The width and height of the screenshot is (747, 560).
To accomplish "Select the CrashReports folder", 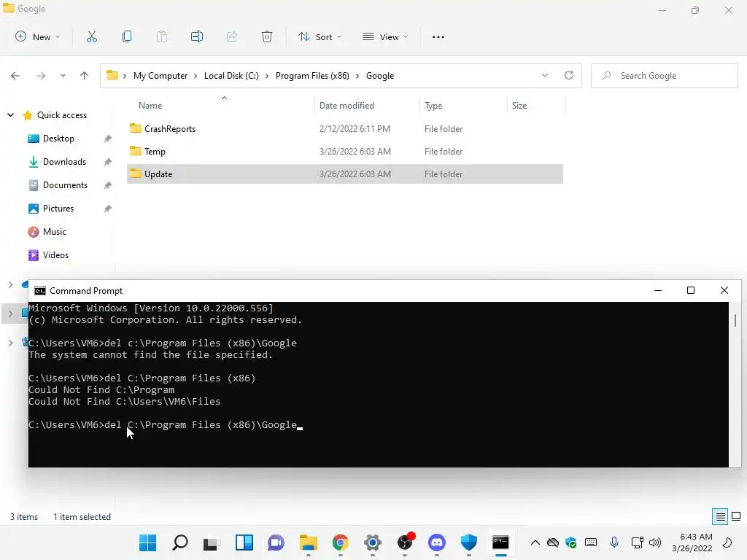I will tap(345, 128).
